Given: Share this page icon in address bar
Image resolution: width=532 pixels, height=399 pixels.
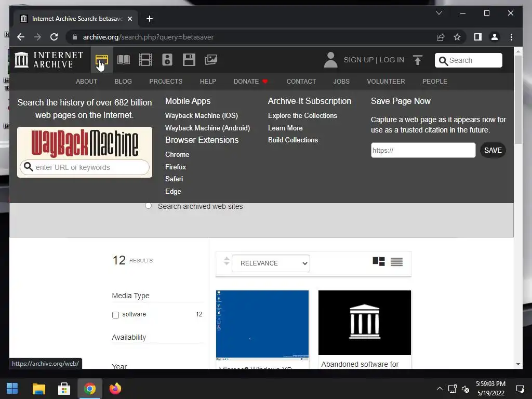Looking at the screenshot, I should tap(441, 37).
